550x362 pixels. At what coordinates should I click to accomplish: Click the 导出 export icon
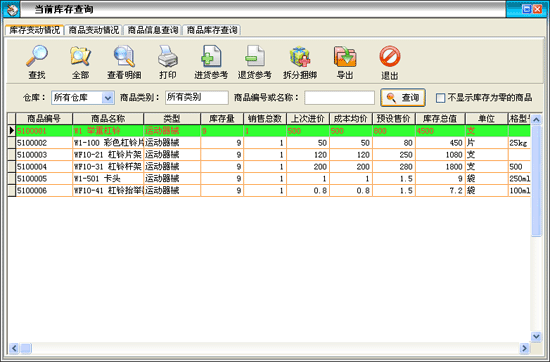345,56
